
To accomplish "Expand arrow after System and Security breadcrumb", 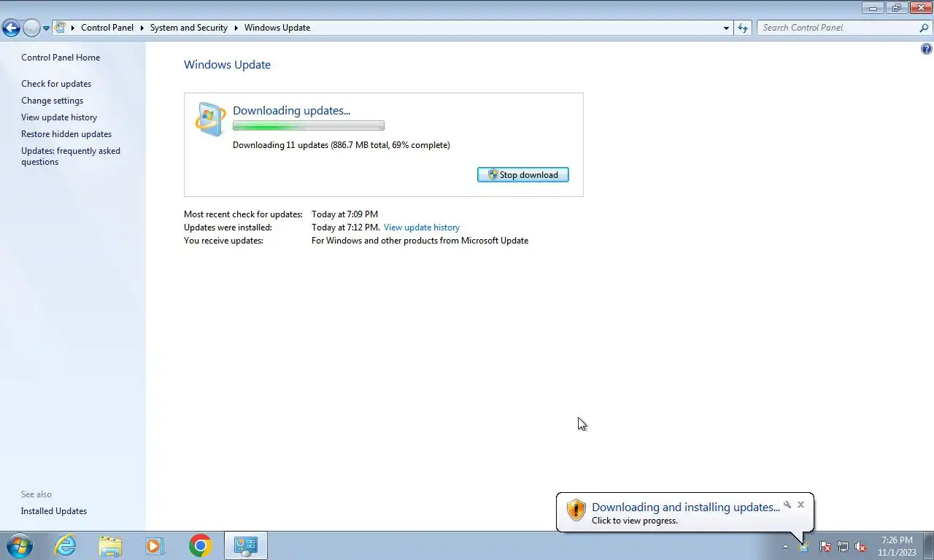I will [x=236, y=28].
